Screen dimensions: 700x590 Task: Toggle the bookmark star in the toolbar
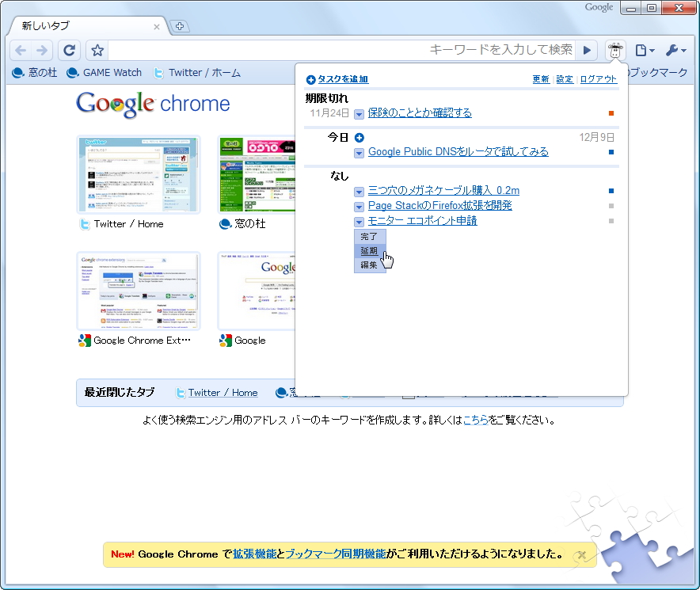(x=97, y=49)
